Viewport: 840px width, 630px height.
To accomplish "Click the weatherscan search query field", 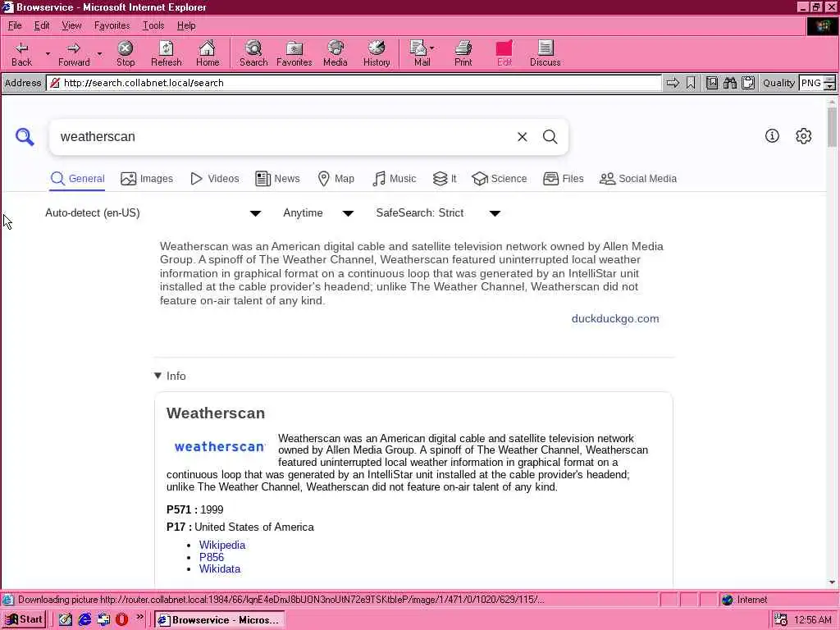I will [x=281, y=137].
